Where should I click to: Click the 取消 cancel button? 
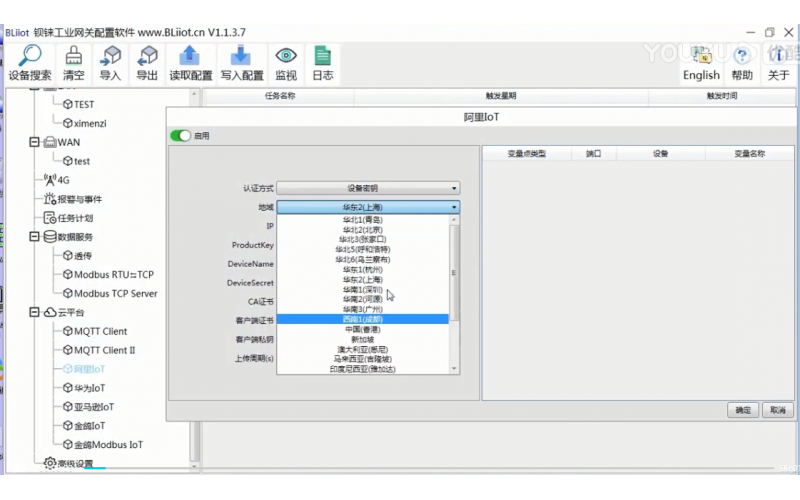pos(776,410)
